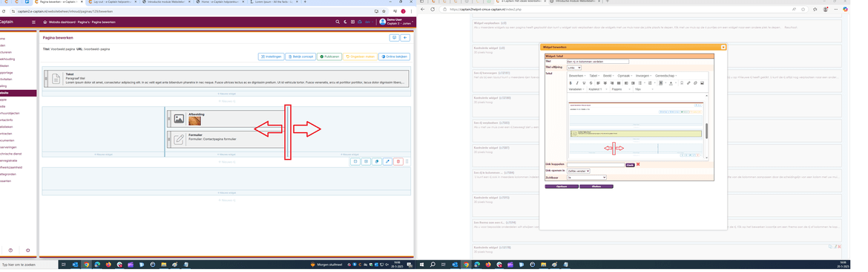Click the Bekijk concept button
This screenshot has height=272, width=868.
(x=300, y=56)
